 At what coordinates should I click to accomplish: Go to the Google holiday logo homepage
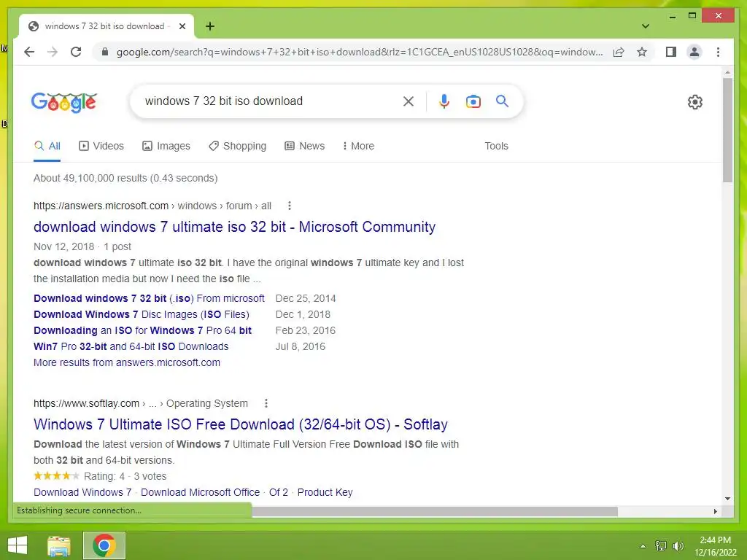pos(64,102)
